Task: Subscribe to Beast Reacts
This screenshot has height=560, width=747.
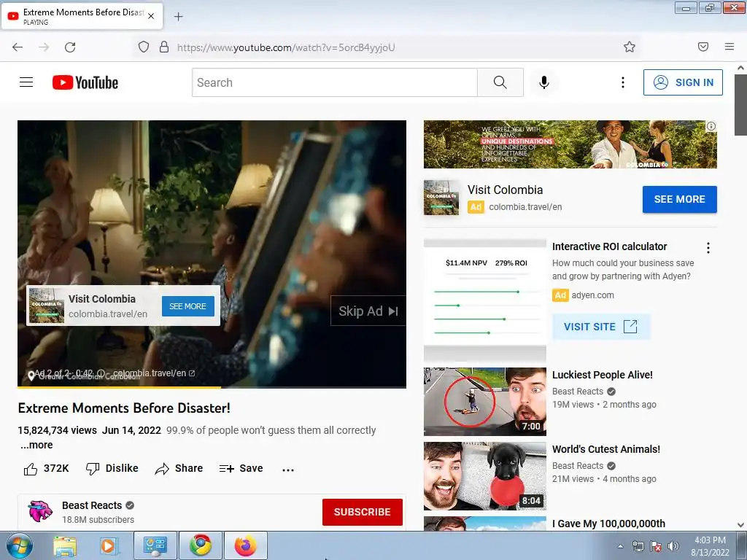Action: [362, 512]
